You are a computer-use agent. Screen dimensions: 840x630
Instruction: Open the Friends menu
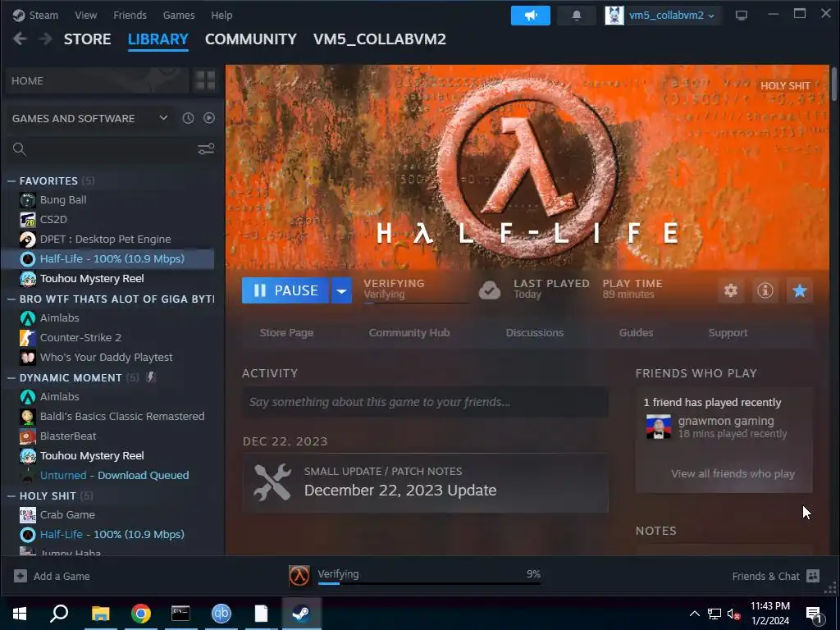click(130, 15)
